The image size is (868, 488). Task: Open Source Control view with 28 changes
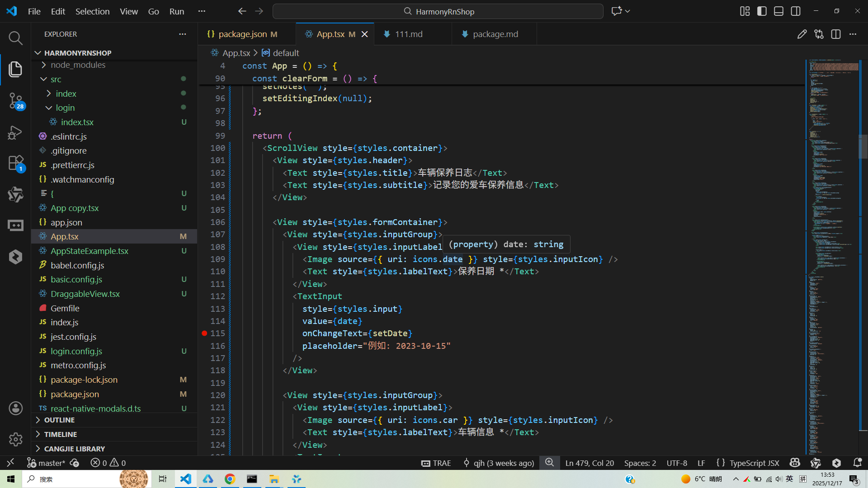pos(15,100)
